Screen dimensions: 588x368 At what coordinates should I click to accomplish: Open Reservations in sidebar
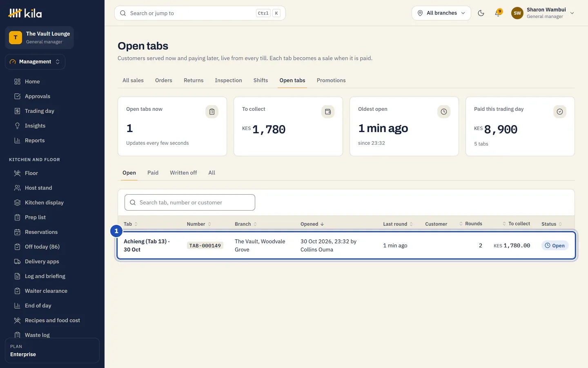52,232
